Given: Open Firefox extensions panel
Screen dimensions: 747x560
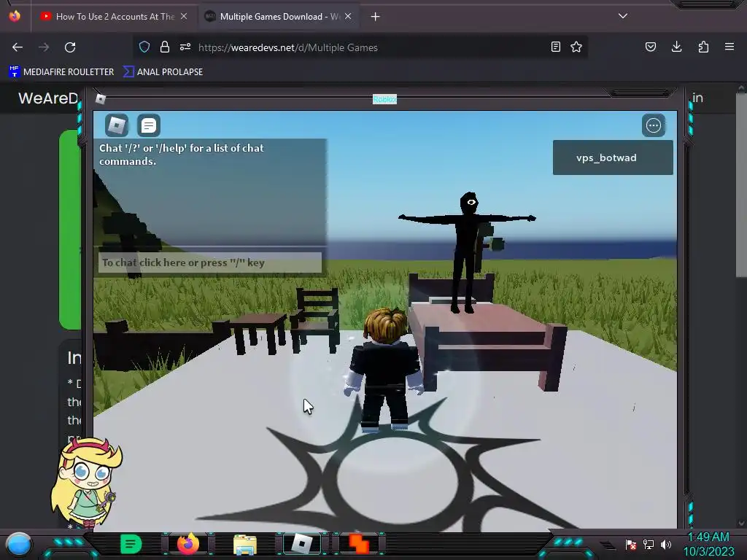Looking at the screenshot, I should (x=703, y=47).
